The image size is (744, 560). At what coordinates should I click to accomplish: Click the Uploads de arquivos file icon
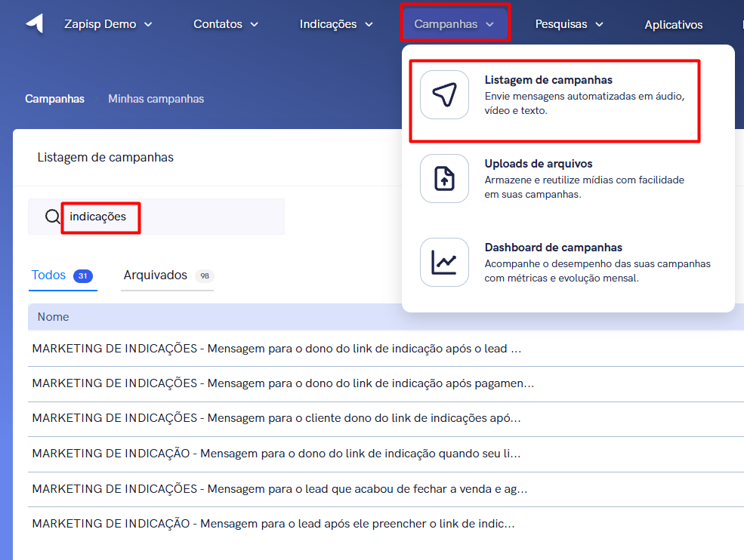coord(445,179)
